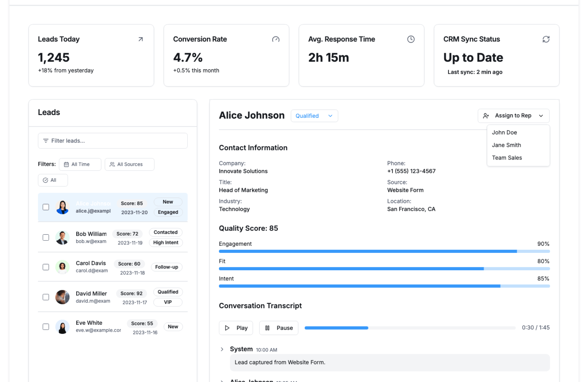This screenshot has width=588, height=382.
Task: Select Team Sales in assign menu
Action: (x=507, y=158)
